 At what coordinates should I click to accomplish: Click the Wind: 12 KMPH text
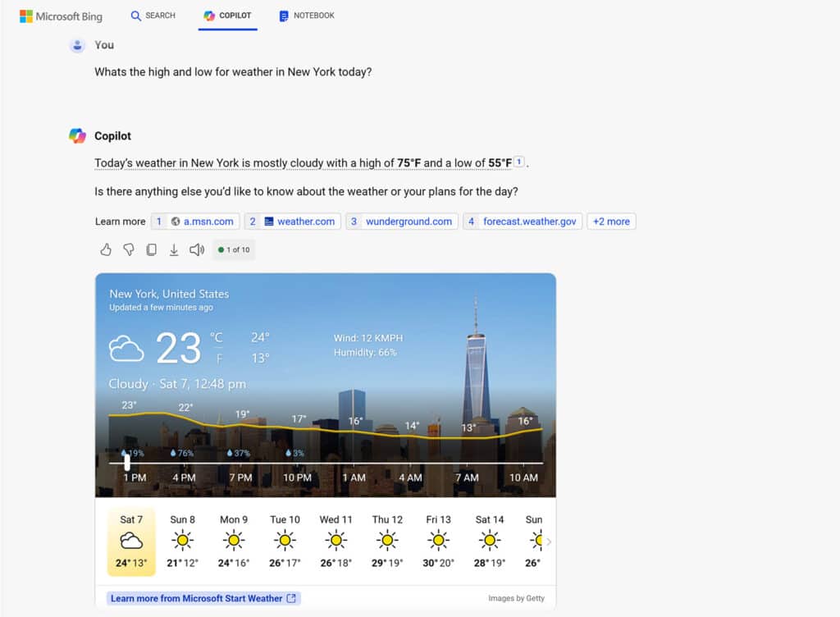coord(368,338)
